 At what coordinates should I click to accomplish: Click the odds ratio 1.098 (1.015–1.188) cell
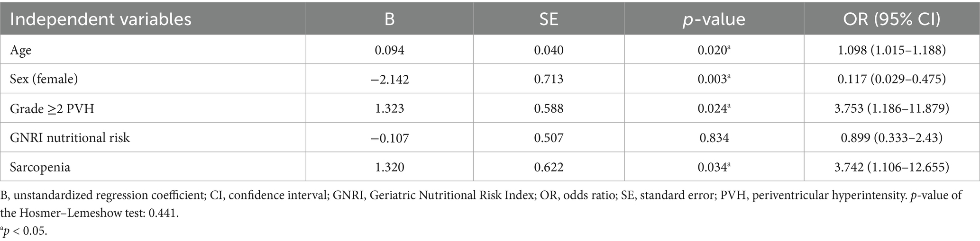[x=892, y=50]
